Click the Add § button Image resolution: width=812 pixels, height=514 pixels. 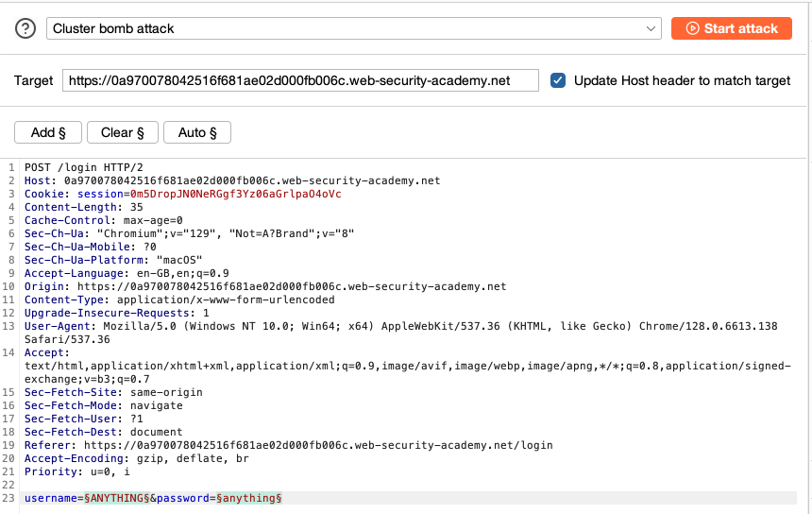(x=48, y=132)
